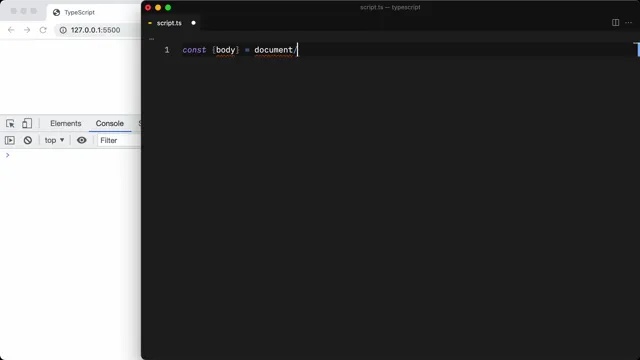Reload the browser page
This screenshot has height=360, width=640.
[x=43, y=30]
